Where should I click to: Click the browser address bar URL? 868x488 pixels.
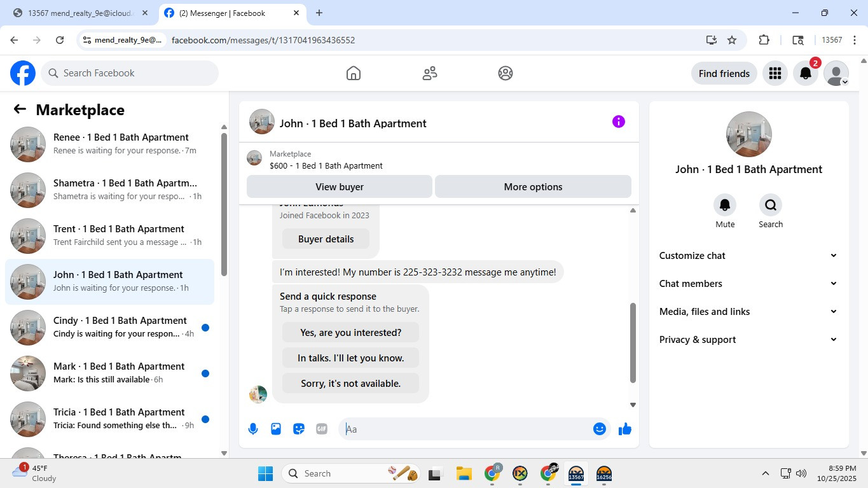(x=263, y=40)
